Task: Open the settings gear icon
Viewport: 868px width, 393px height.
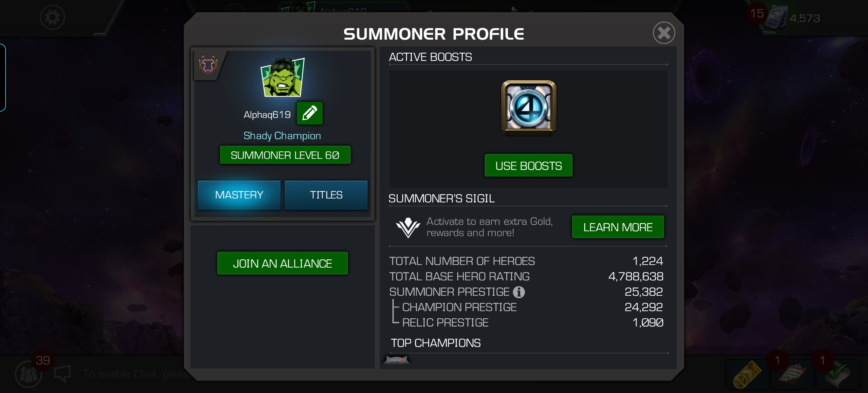Action: [x=53, y=17]
